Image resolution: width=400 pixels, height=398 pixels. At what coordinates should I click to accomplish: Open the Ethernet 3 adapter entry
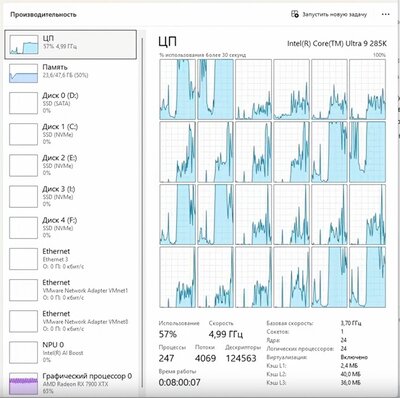pos(70,259)
